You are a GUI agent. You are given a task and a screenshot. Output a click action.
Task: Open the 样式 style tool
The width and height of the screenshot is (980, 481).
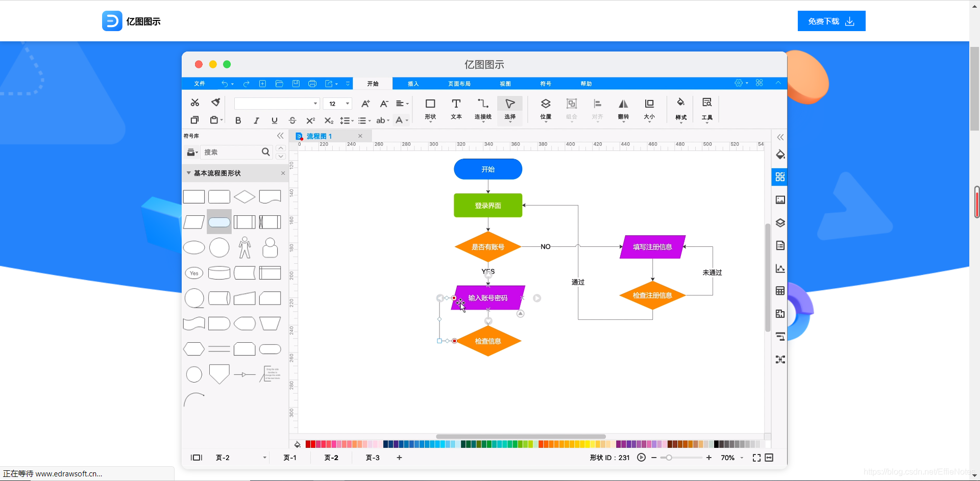(681, 110)
